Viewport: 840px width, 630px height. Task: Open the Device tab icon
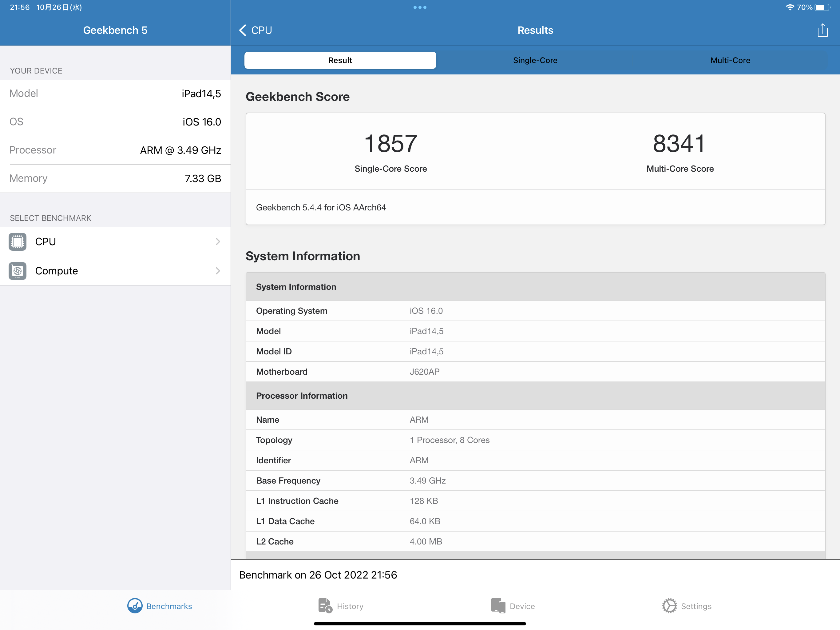[x=498, y=606]
